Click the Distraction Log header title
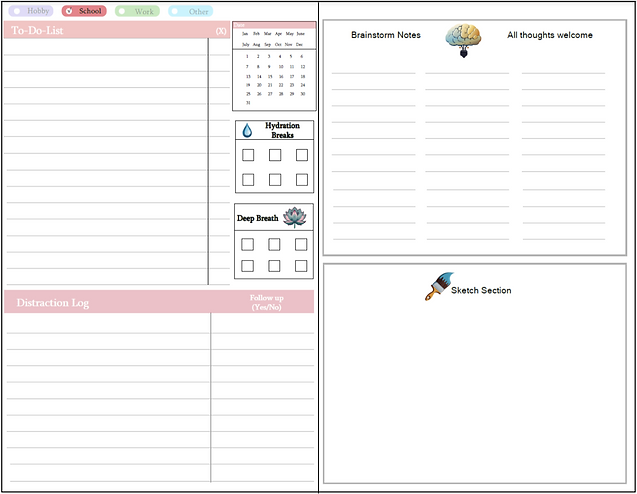Image resolution: width=637 pixels, height=494 pixels. (x=52, y=303)
